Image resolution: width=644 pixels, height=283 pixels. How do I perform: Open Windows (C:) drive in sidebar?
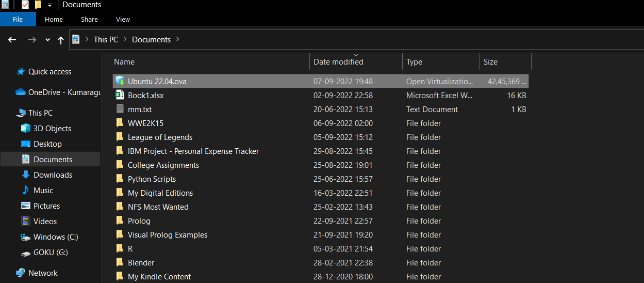click(x=56, y=237)
